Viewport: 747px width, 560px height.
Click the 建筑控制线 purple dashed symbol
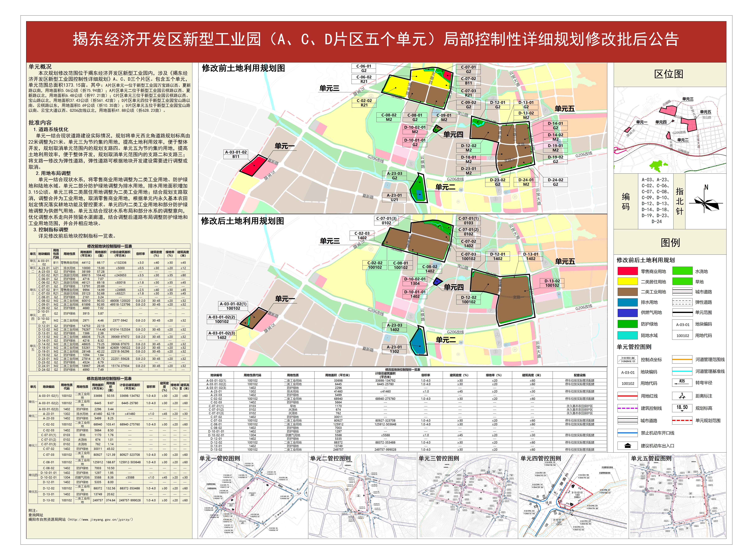627,408
